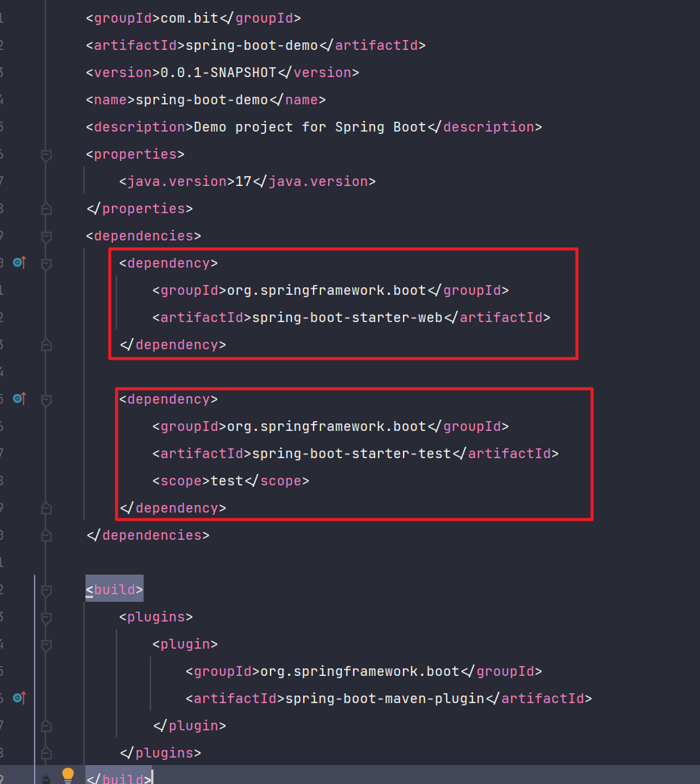Click the 0.0.1-SNAPSHOT version value
The height and width of the screenshot is (784, 700).
tap(218, 73)
